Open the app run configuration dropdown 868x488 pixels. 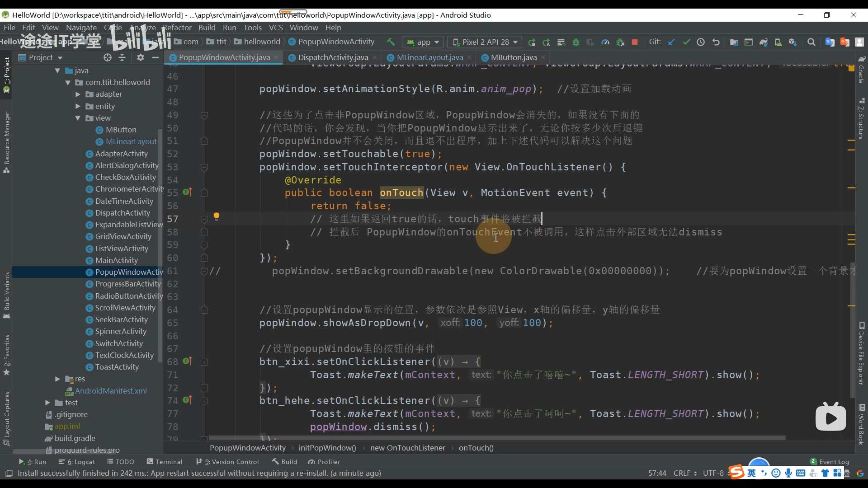(423, 42)
